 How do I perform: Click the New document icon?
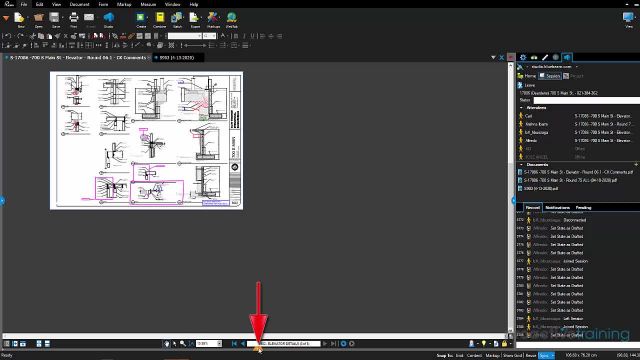pyautogui.click(x=20, y=18)
